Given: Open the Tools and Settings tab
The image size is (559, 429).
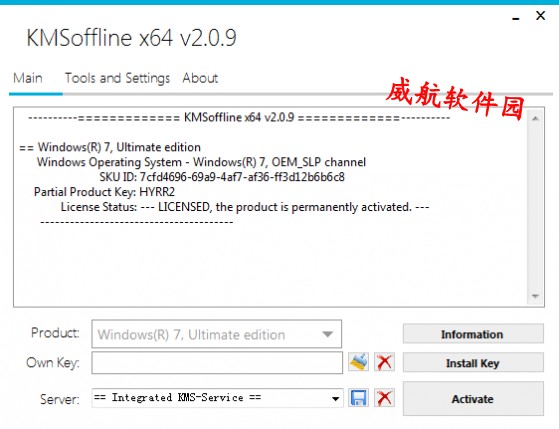Looking at the screenshot, I should (117, 78).
